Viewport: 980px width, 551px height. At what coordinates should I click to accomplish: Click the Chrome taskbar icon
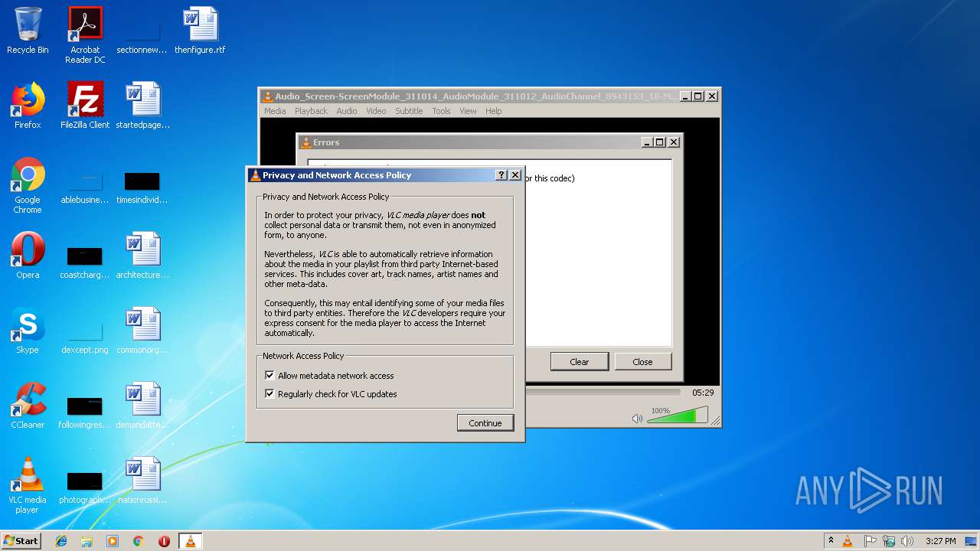point(139,541)
